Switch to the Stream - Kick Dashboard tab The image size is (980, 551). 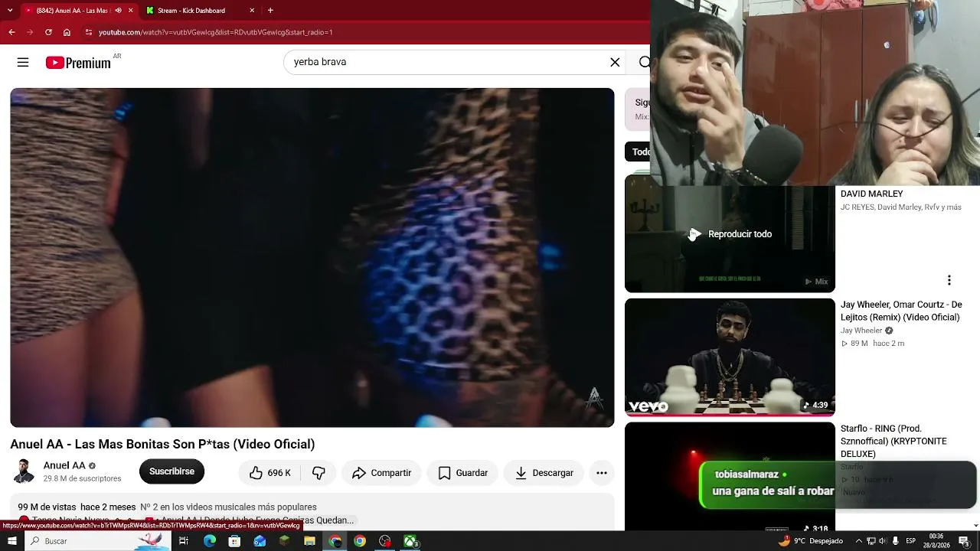[199, 11]
